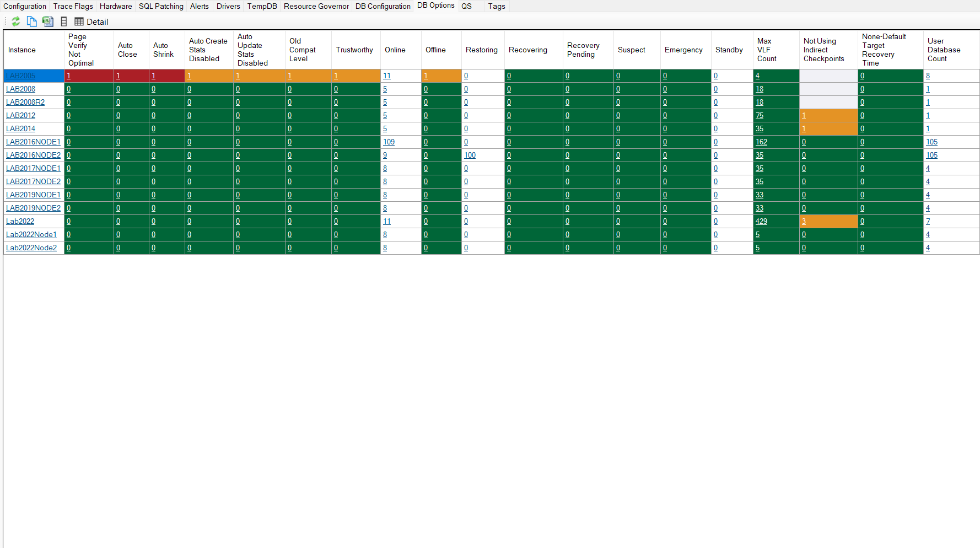Image resolution: width=980 pixels, height=548 pixels.
Task: Click Offline value 1 for LAB2005
Action: pos(426,76)
